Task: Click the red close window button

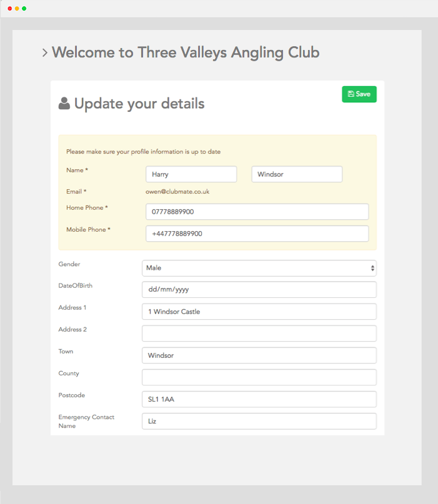Action: (9, 9)
